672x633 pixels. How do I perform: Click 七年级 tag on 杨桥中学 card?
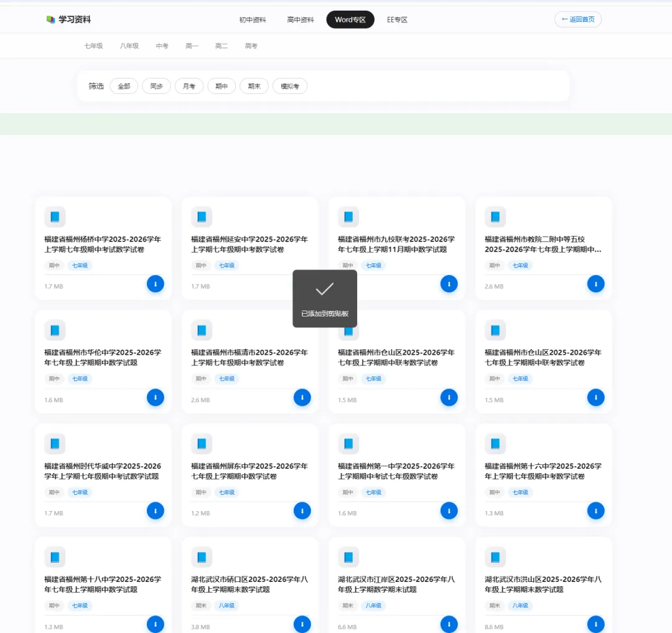pyautogui.click(x=80, y=265)
